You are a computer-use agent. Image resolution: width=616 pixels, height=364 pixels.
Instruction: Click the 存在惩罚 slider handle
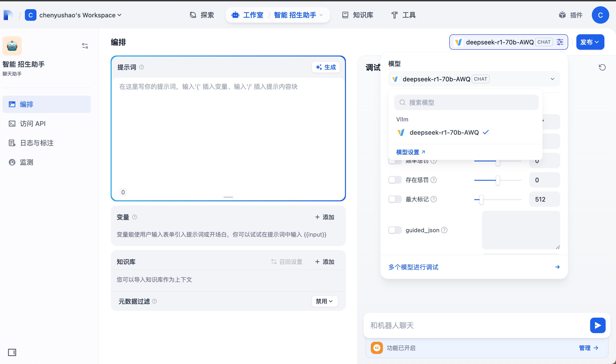pyautogui.click(x=498, y=180)
